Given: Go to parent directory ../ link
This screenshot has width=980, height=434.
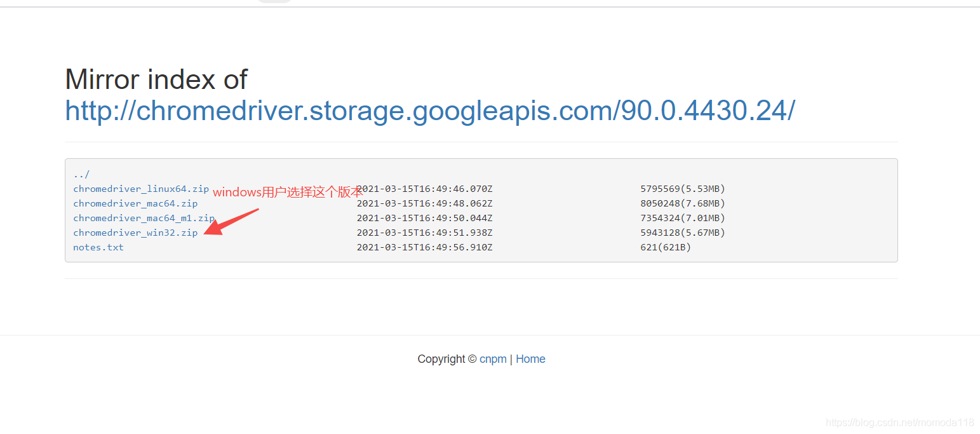Looking at the screenshot, I should click(x=81, y=174).
